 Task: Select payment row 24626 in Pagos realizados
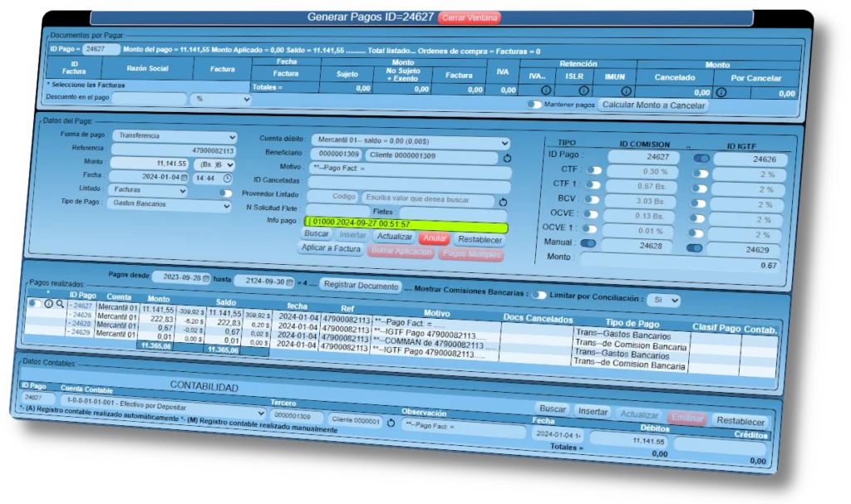click(81, 316)
